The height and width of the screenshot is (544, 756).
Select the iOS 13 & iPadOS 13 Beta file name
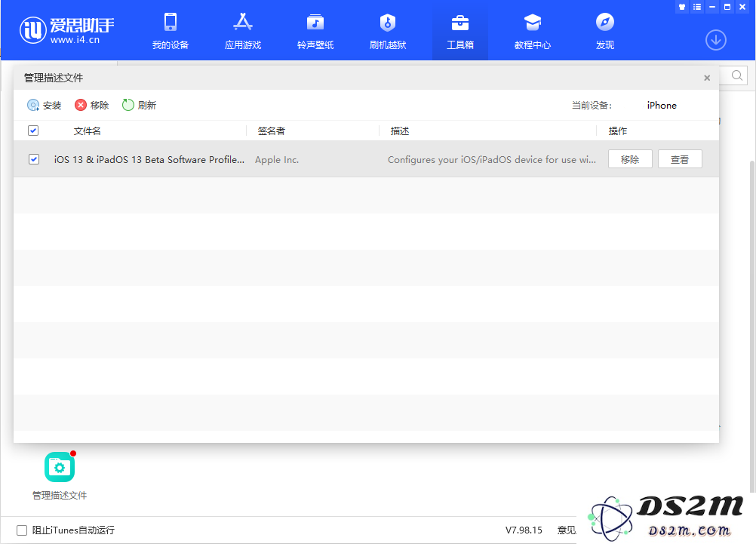[x=149, y=160]
